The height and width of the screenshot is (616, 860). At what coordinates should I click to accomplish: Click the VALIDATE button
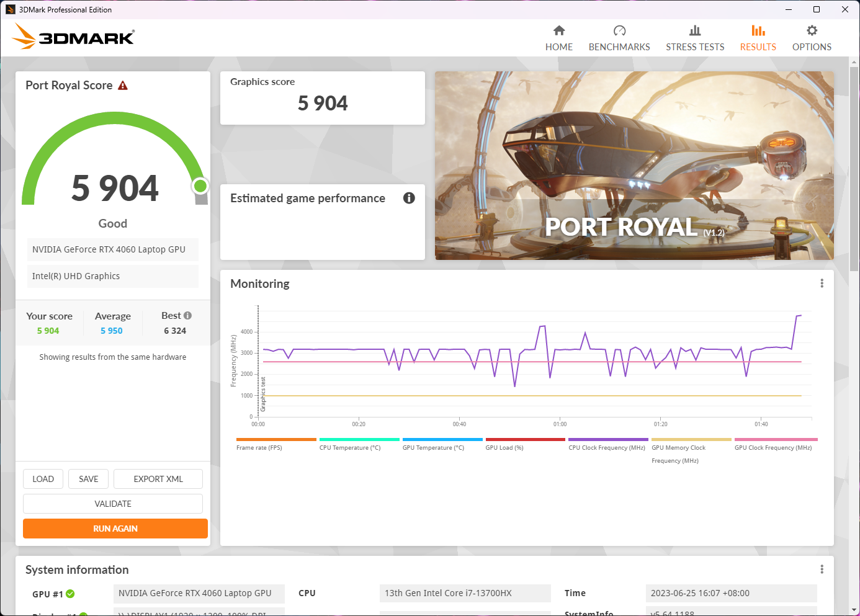[x=113, y=504]
